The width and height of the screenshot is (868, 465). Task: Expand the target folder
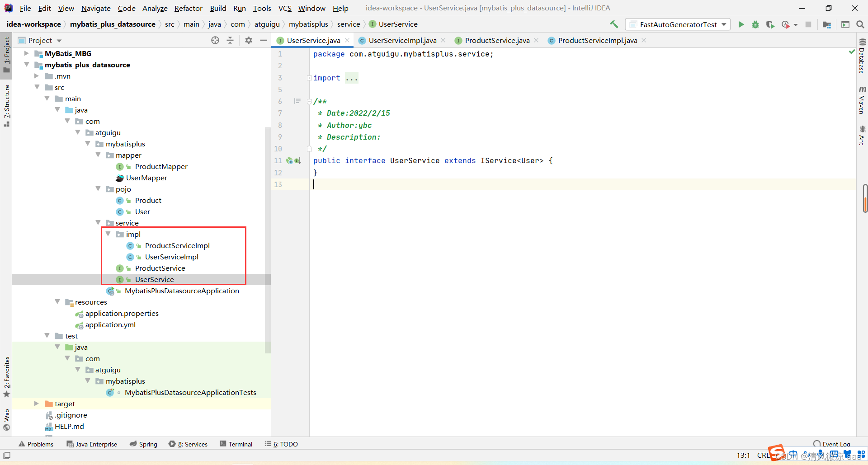37,404
